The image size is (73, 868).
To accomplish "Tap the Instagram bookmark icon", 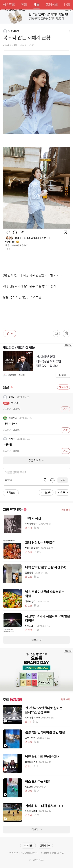I will (x=65, y=232).
